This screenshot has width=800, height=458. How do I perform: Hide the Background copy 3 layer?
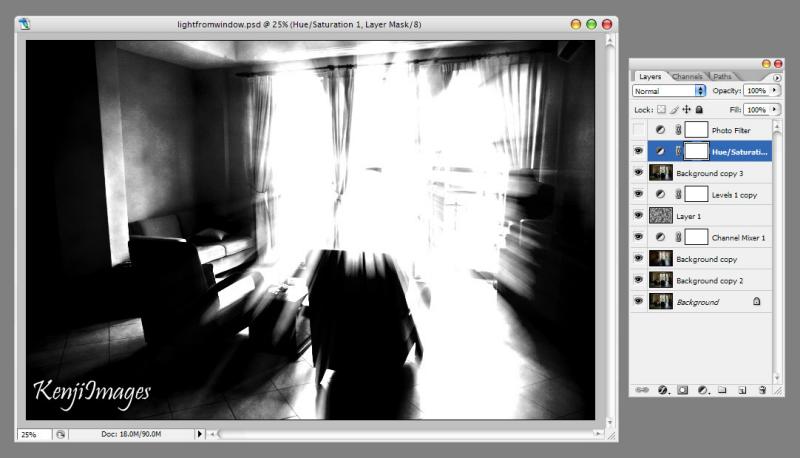(639, 172)
